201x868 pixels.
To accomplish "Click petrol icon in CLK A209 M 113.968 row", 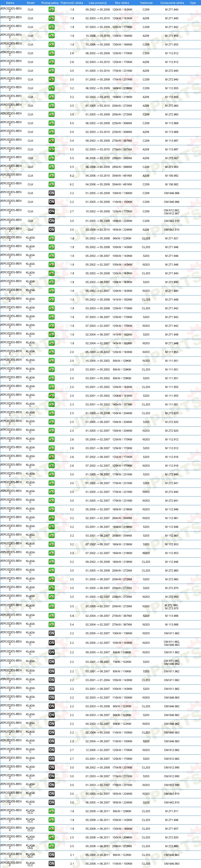I will [x=51, y=132].
